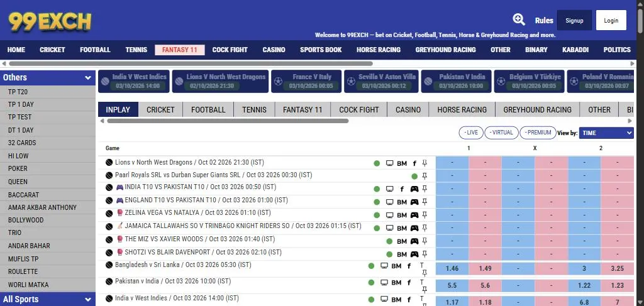This screenshot has height=306, width=644.
Task: Open live TV icon for England T10 row
Action: click(x=389, y=202)
